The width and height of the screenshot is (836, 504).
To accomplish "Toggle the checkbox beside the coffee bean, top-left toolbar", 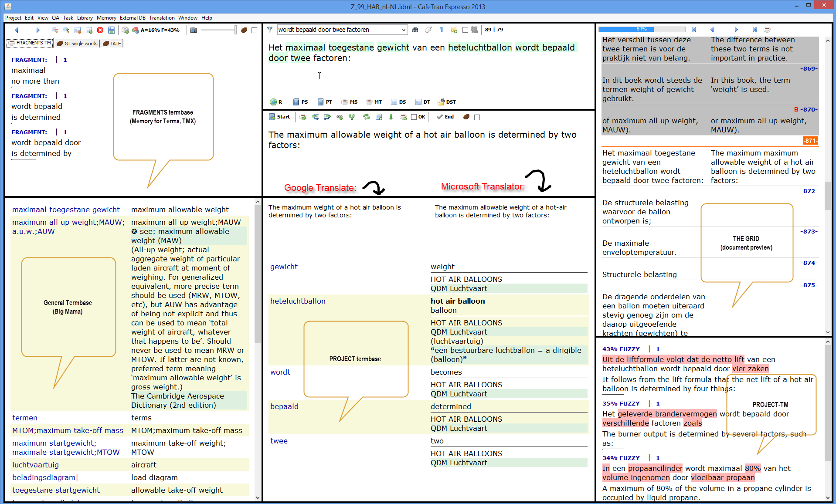I will pos(254,30).
